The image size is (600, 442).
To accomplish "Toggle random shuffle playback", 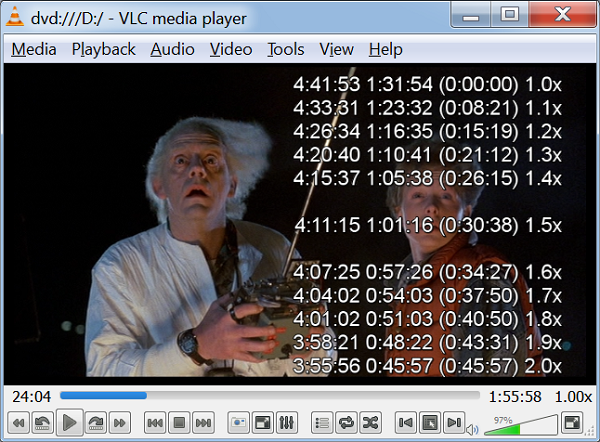I will tap(370, 423).
